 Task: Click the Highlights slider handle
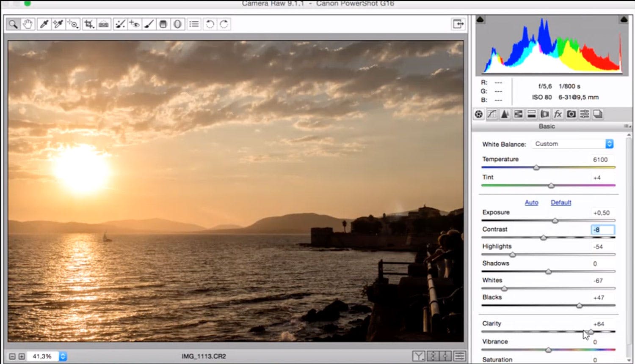(x=513, y=255)
